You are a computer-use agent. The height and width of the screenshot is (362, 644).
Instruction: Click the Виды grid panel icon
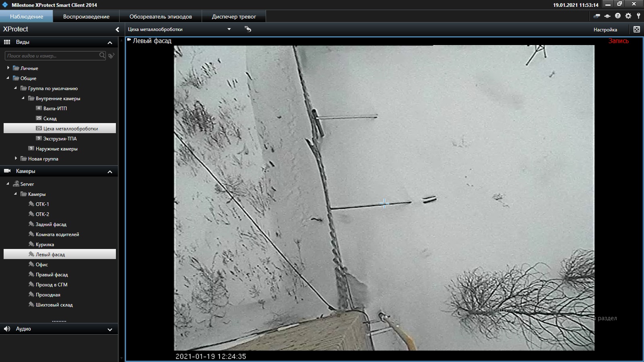click(7, 42)
